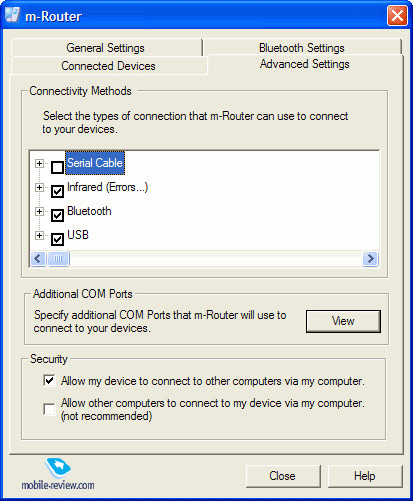This screenshot has width=413, height=501.
Task: Uncheck the USB connection checkbox
Action: pos(57,239)
